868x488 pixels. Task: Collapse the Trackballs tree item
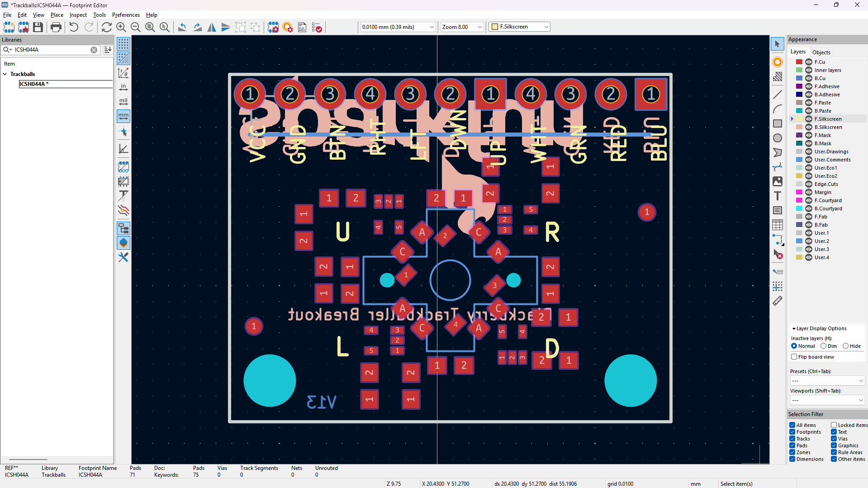click(5, 74)
